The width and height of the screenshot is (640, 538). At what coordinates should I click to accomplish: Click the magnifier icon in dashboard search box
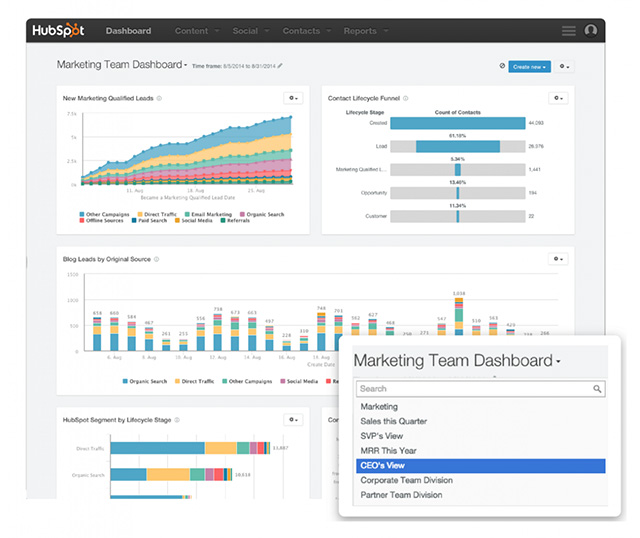point(598,389)
